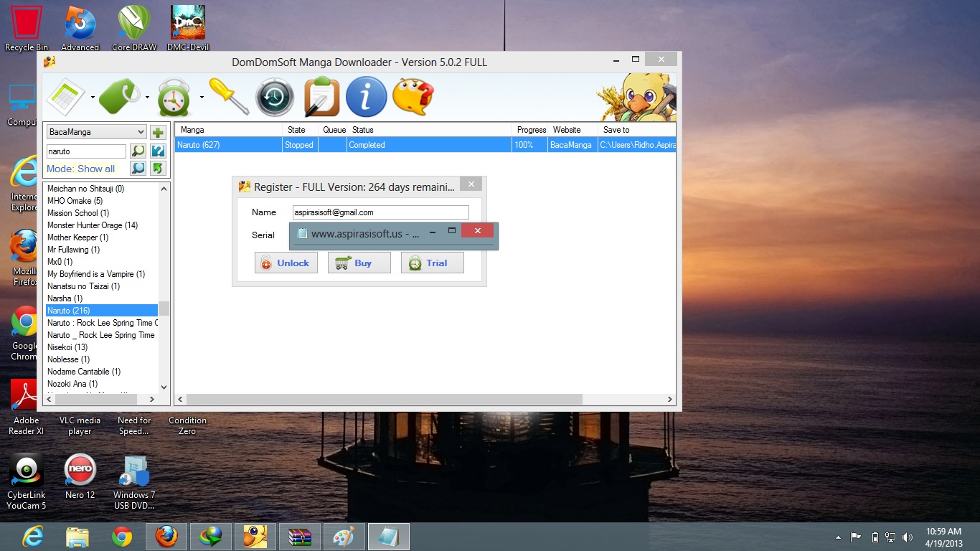Select Mother Keeper (1) in list
980x551 pixels.
click(x=102, y=237)
